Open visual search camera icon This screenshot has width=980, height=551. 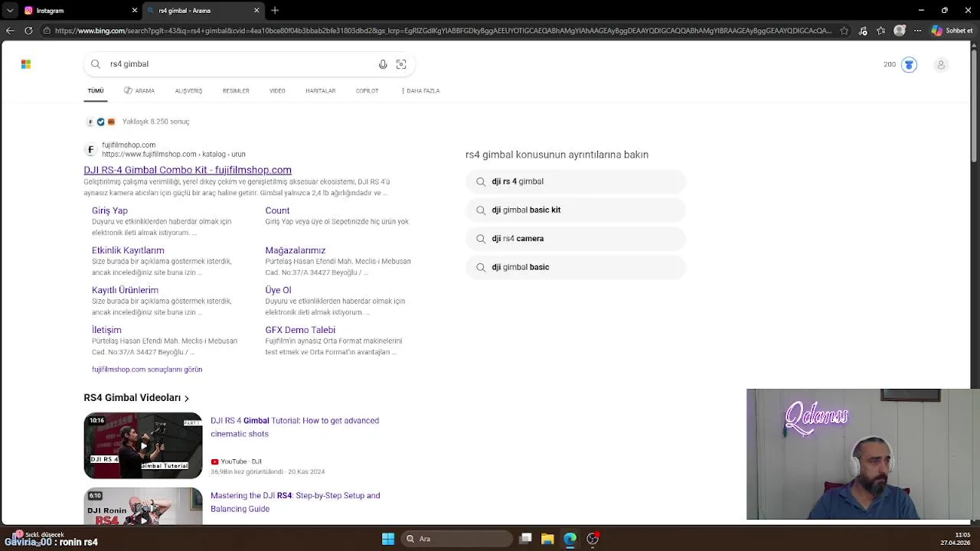(x=401, y=64)
